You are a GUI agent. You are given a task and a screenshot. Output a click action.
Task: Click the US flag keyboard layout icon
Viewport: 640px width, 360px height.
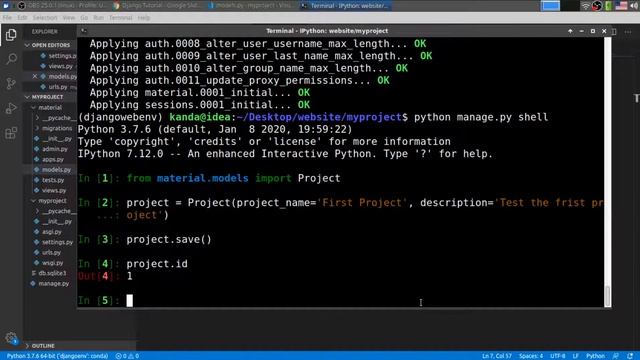pos(621,6)
